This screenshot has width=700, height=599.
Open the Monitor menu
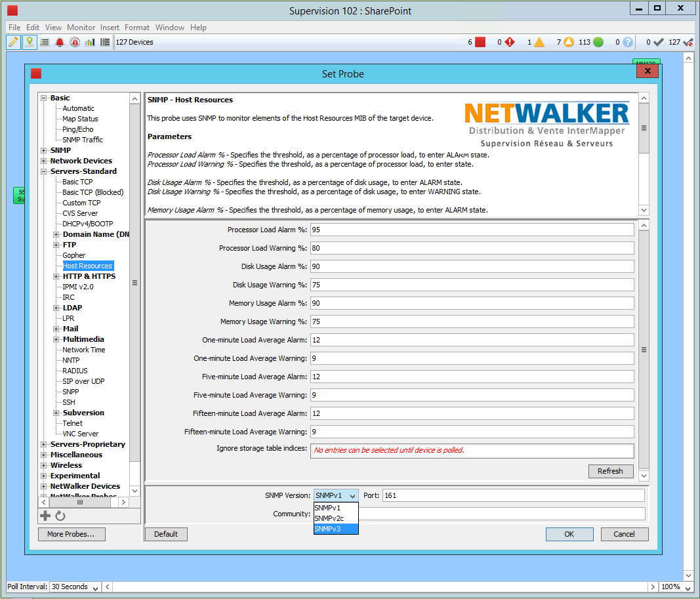tap(81, 28)
